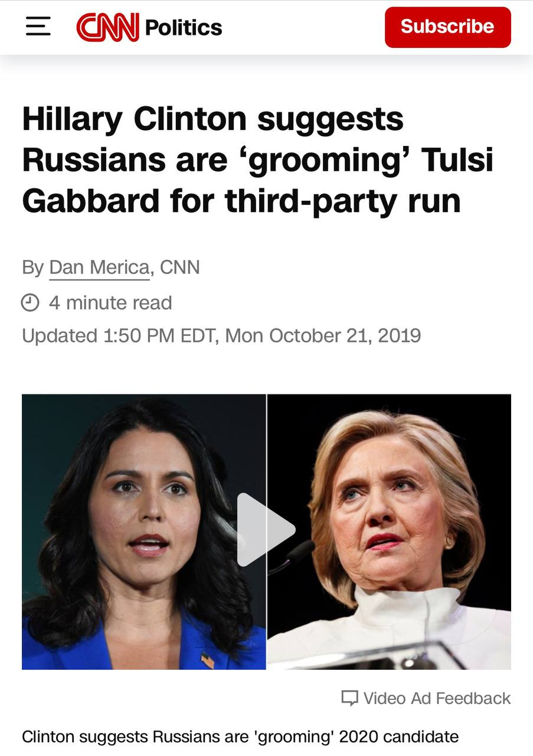Click the red CNN logo
Viewport: 533px width, 756px height.
click(107, 27)
